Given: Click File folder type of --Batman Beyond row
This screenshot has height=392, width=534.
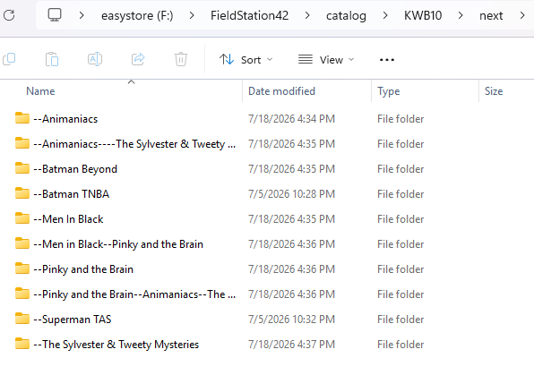Looking at the screenshot, I should 400,169.
